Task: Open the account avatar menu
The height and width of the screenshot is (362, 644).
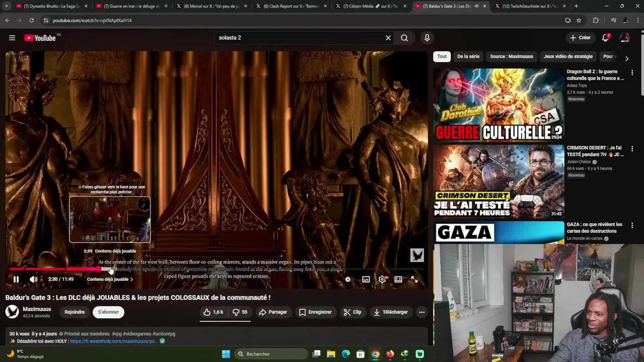Action: pyautogui.click(x=624, y=38)
